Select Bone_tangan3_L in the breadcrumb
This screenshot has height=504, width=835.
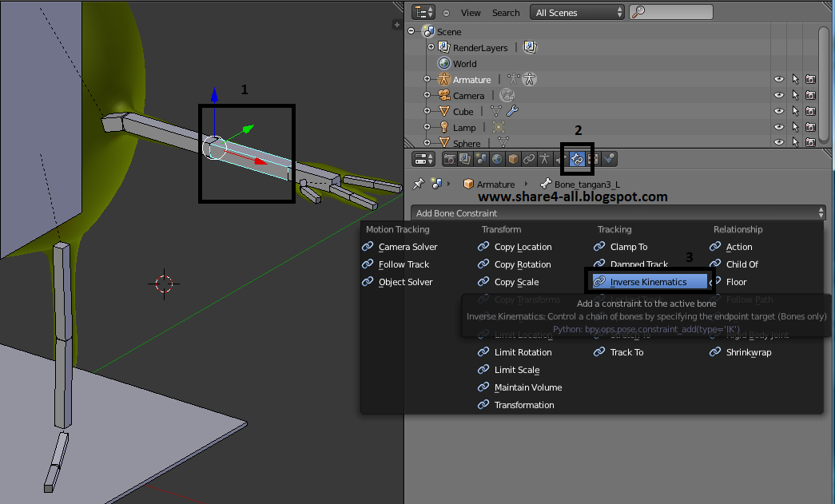coord(587,184)
